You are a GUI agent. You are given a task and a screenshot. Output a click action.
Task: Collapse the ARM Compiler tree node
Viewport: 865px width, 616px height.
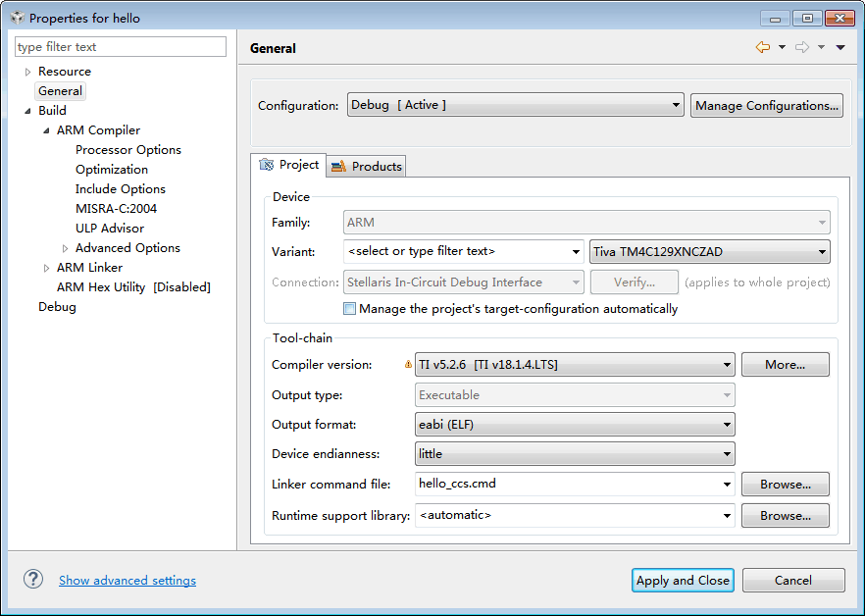pos(46,130)
